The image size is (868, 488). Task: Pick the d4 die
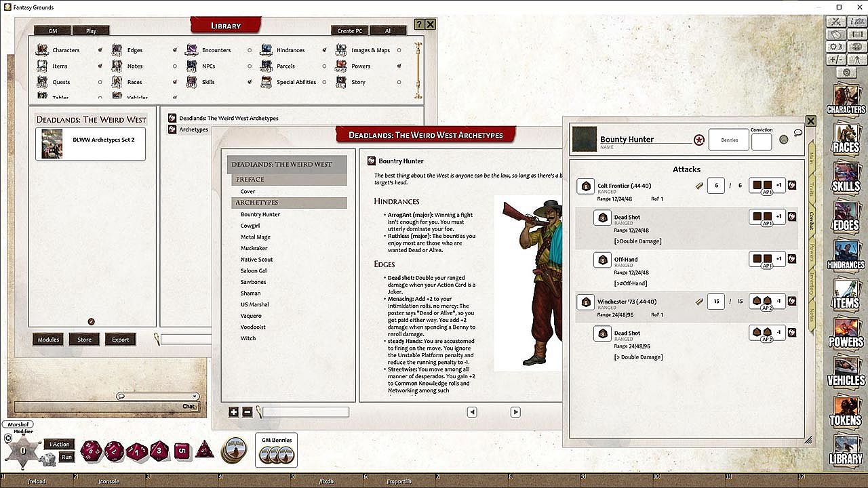coord(205,449)
